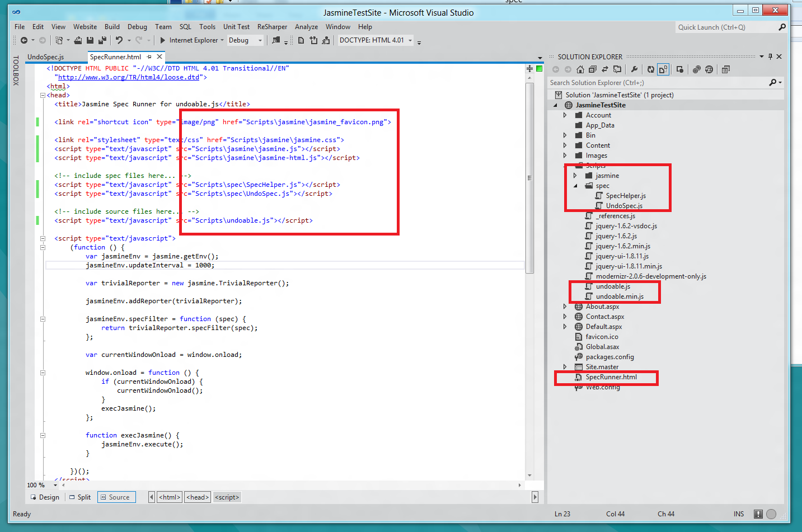Expand the Account folder
This screenshot has height=532, width=802.
click(565, 115)
